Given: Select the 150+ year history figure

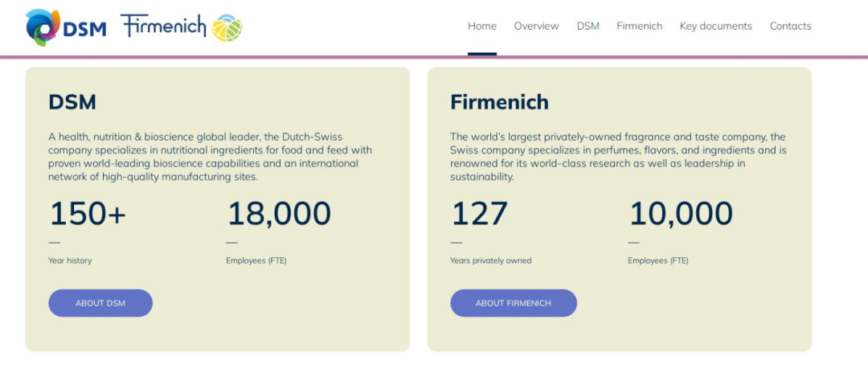Looking at the screenshot, I should click(x=88, y=214).
